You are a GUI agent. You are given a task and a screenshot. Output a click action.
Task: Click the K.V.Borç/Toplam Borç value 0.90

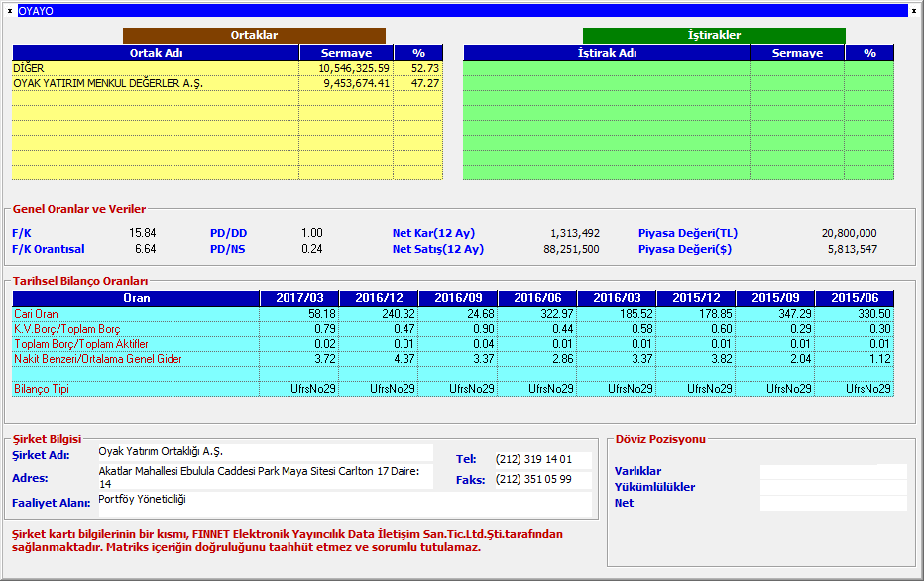(484, 329)
